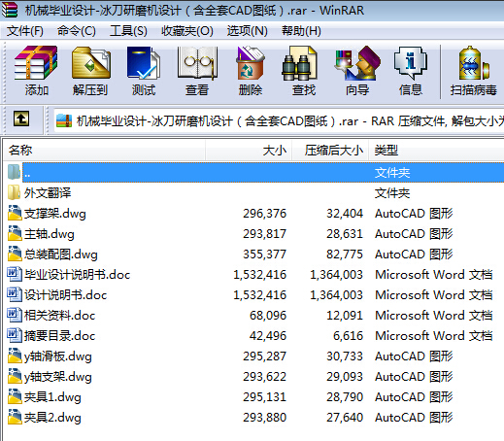The image size is (504, 441).
Task: Open the 查看 (View) toolbar icon
Action: tap(197, 63)
